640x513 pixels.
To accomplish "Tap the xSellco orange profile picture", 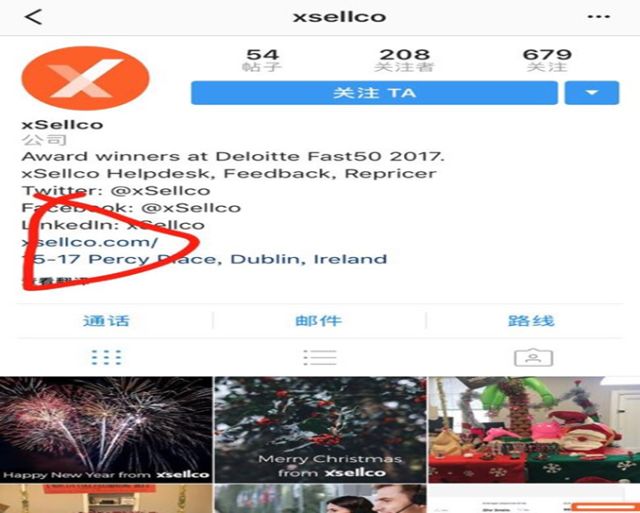I will point(86,78).
